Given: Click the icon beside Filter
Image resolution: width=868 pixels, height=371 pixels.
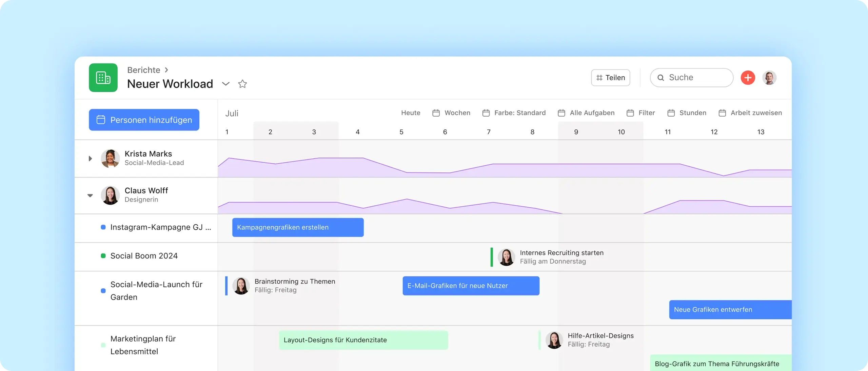Looking at the screenshot, I should [x=630, y=113].
